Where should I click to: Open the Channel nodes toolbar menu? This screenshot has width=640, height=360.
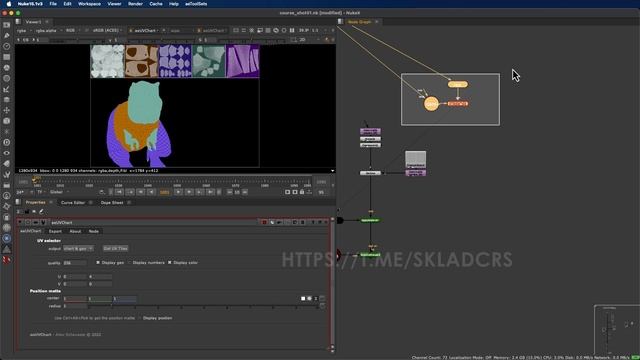7,57
